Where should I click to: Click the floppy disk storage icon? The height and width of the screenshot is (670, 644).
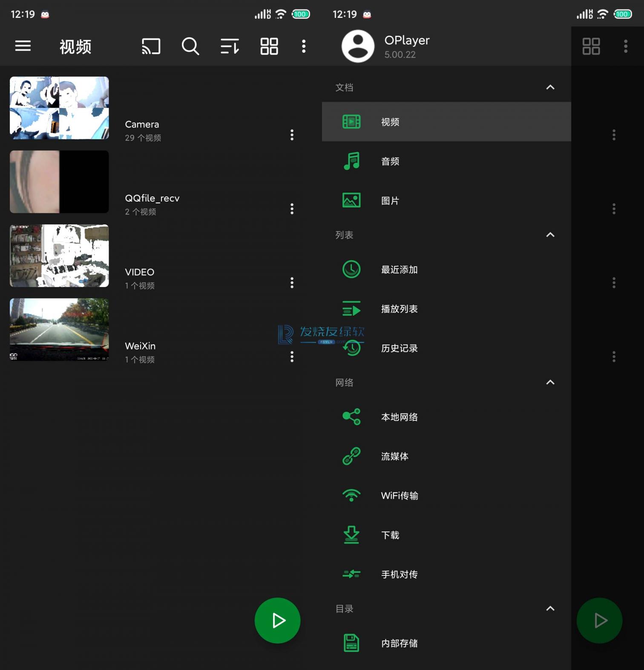351,643
